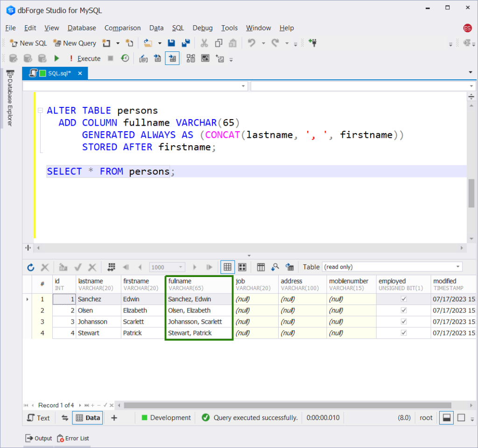The height and width of the screenshot is (448, 478).
Task: Open the page size 1000 dropdown
Action: pyautogui.click(x=181, y=267)
